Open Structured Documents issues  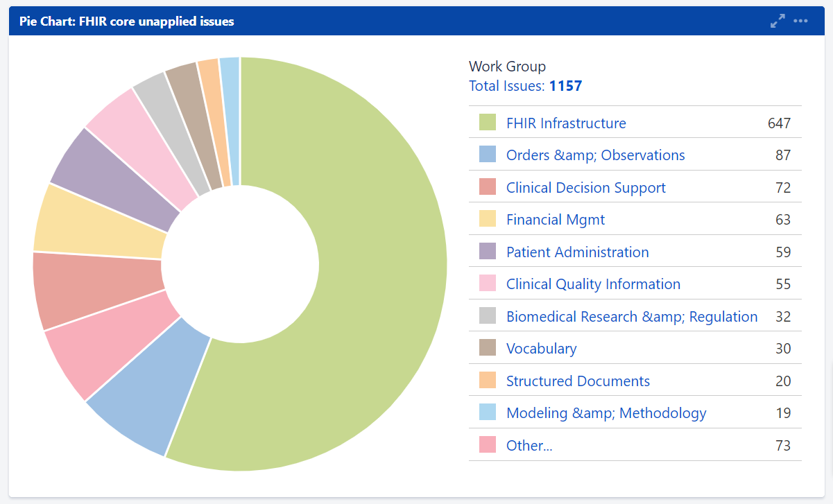578,381
